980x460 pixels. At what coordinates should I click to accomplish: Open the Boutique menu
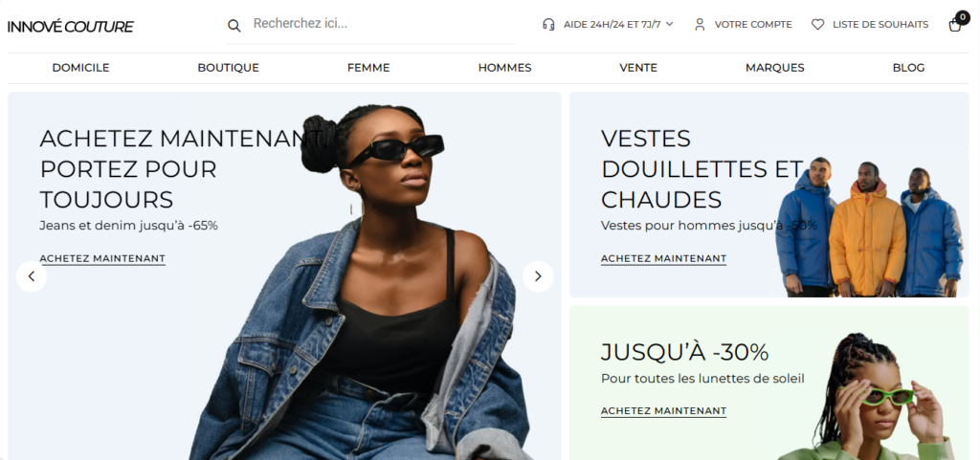(x=228, y=68)
